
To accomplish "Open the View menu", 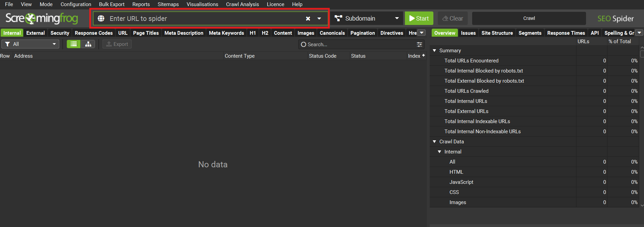I will (26, 4).
